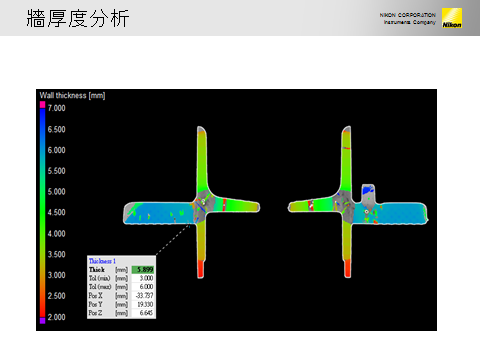This screenshot has height=360, width=480.
Task: Click the Tol (min) row label
Action: coord(99,278)
